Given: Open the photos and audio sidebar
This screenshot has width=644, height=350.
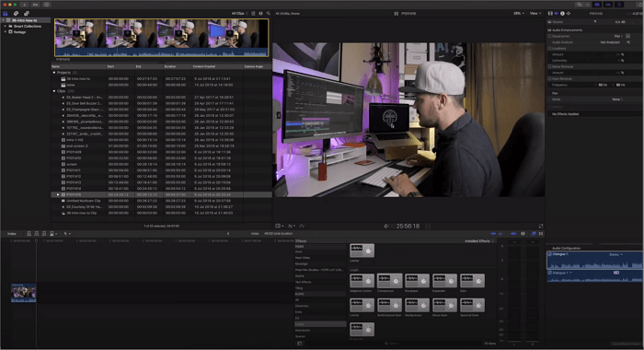Looking at the screenshot, I should click(x=16, y=14).
